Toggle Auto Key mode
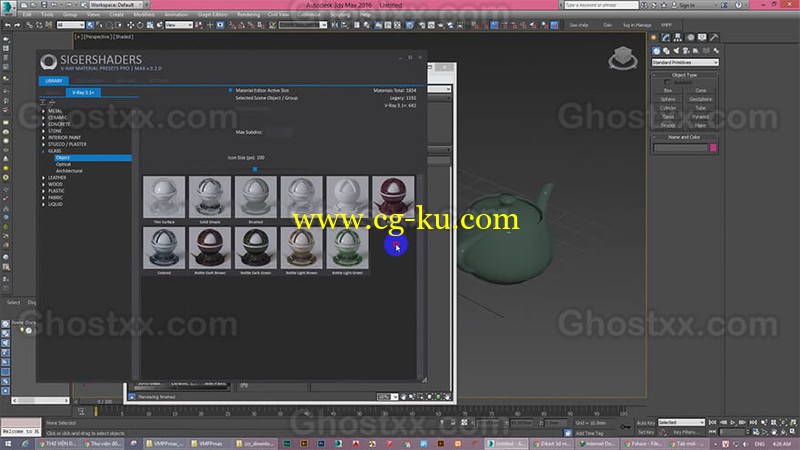The height and width of the screenshot is (450, 800). point(645,422)
